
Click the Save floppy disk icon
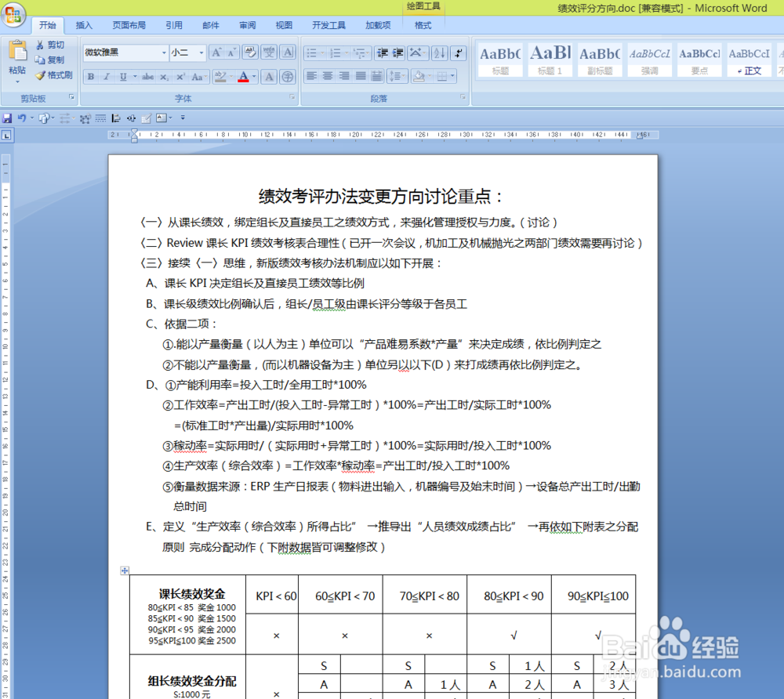pyautogui.click(x=7, y=118)
